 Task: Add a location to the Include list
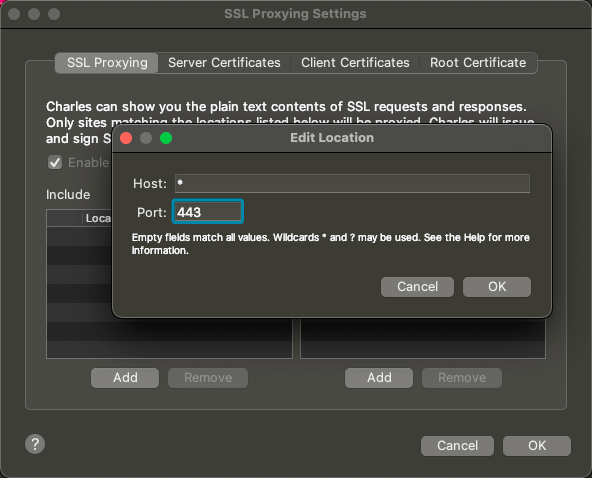[125, 378]
